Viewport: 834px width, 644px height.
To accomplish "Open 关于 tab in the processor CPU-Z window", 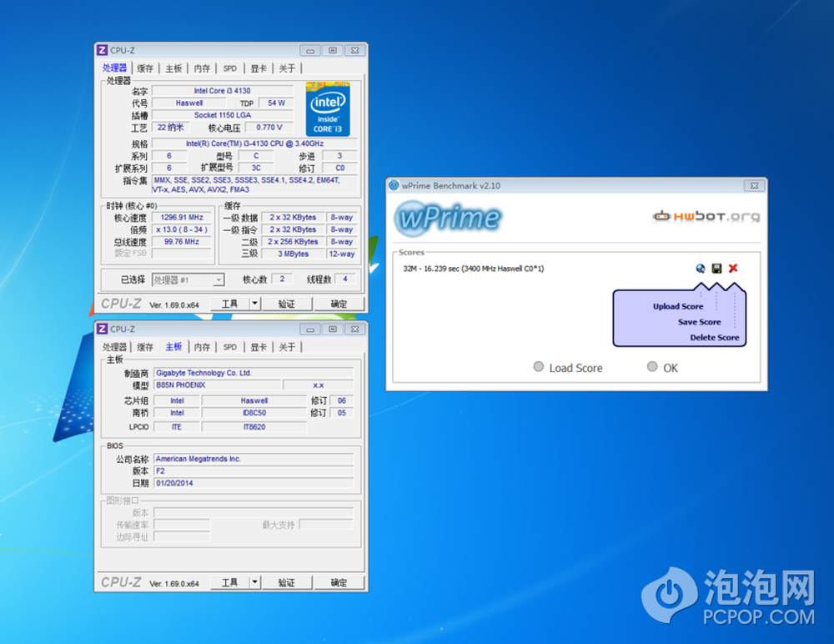I will [287, 68].
